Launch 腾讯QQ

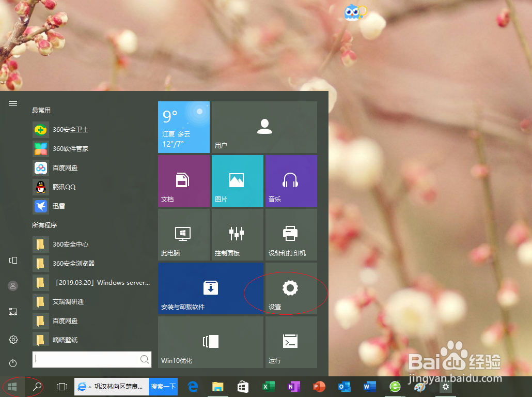click(91, 187)
